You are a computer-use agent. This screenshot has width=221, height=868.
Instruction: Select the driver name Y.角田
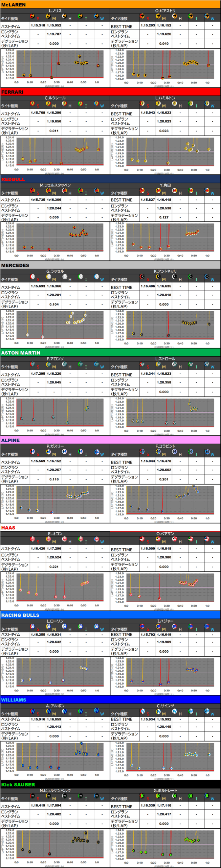[x=165, y=185]
